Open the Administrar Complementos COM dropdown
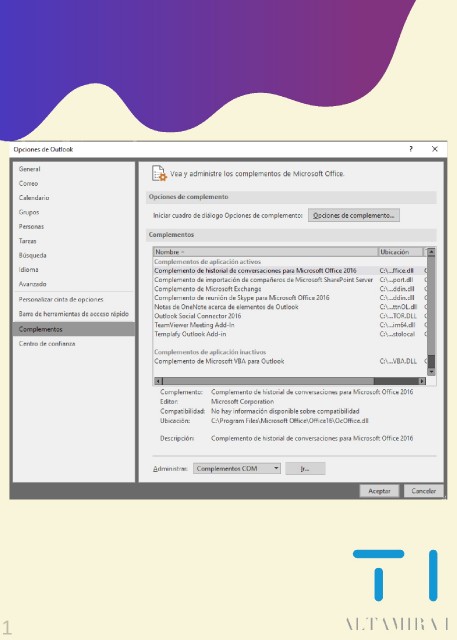 coord(237,469)
